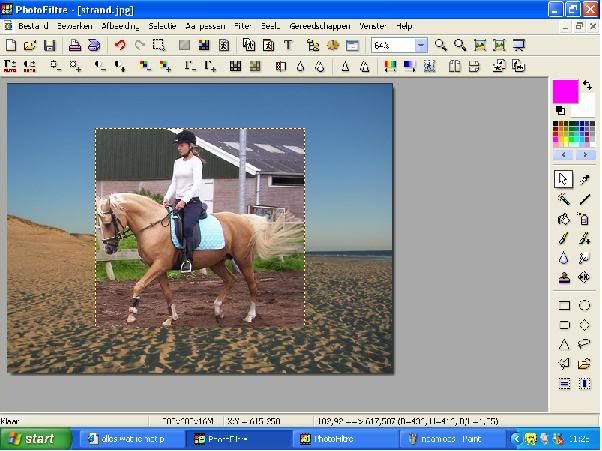Click the Windows start button
This screenshot has height=451, width=602.
36,439
